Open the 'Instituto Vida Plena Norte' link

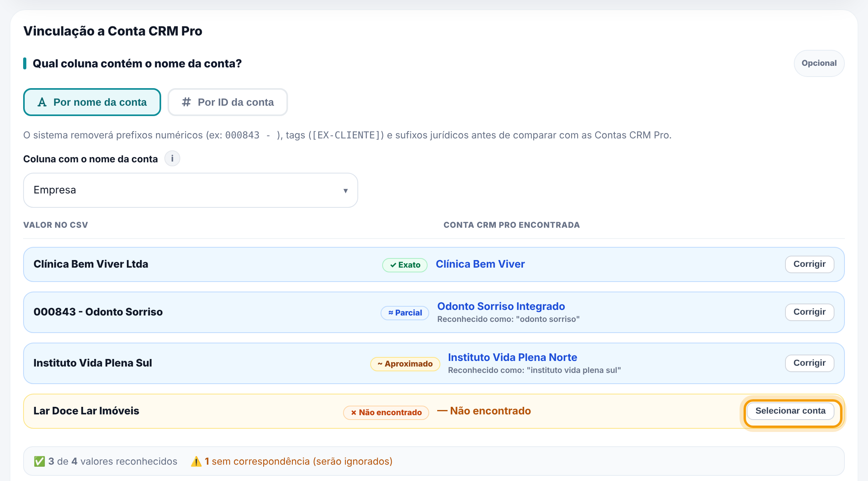513,357
